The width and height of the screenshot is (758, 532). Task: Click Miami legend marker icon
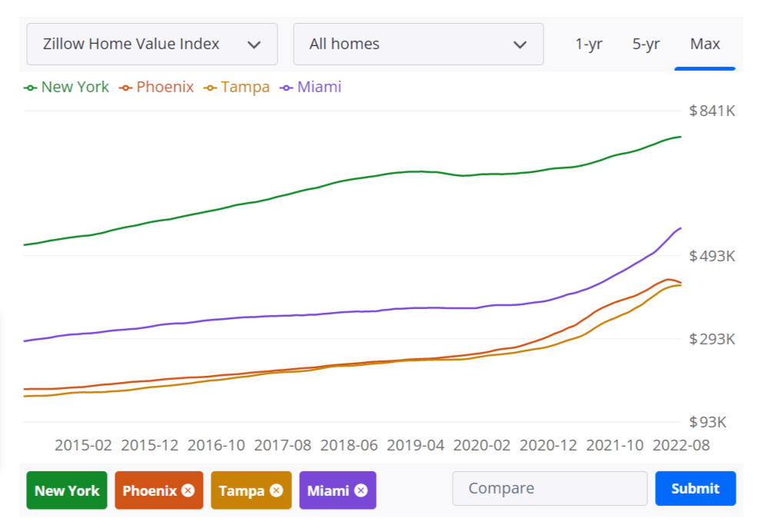pos(287,88)
